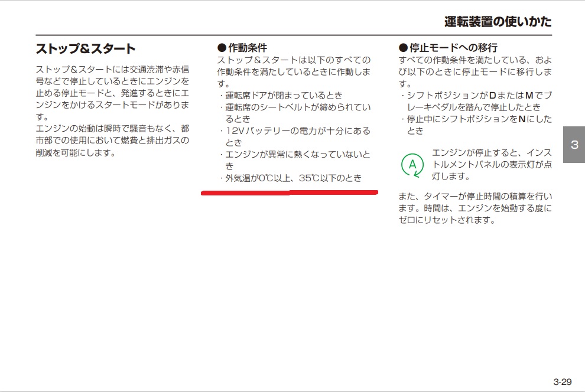Click the heading ストップ&スタート
Screen dimensions: 585x392
pyautogui.click(x=86, y=49)
